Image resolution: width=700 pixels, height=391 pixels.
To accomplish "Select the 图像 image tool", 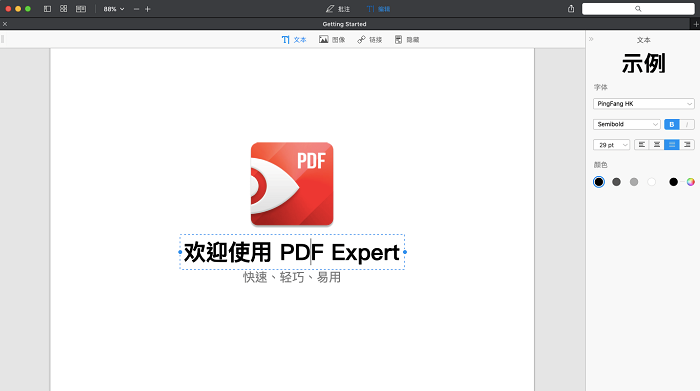I will tap(332, 40).
